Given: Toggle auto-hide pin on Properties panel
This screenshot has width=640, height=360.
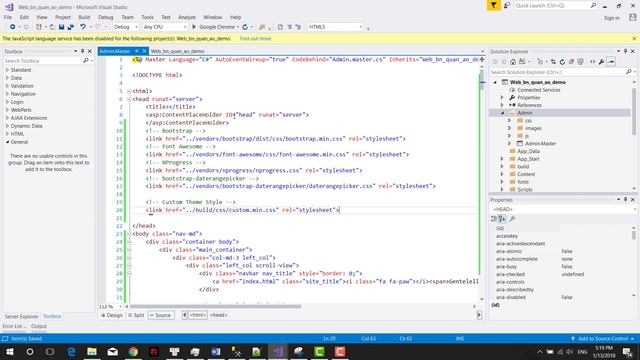Looking at the screenshot, I should pos(625,200).
